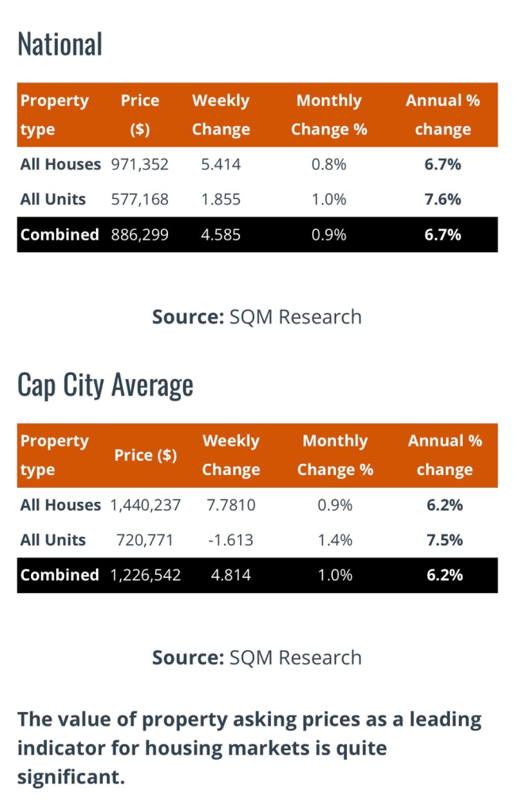
Task: Click the National All Units price 577,168
Action: [x=139, y=200]
